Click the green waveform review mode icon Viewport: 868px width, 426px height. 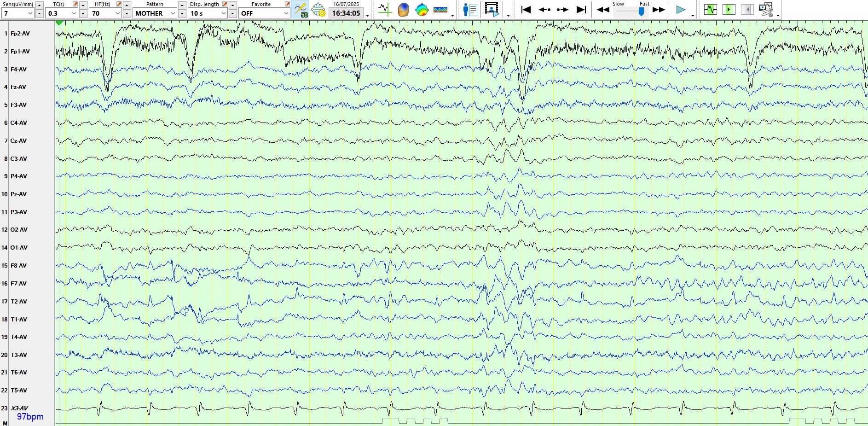[711, 9]
